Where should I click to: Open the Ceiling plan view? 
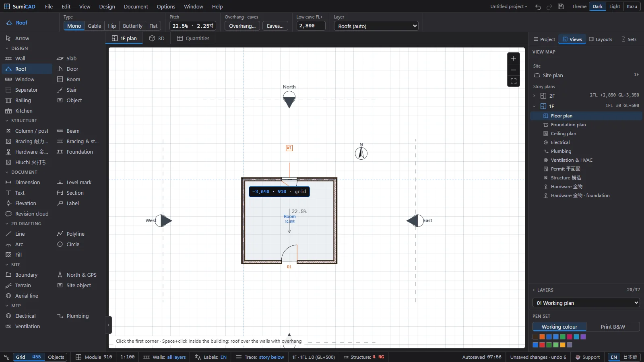pyautogui.click(x=563, y=134)
